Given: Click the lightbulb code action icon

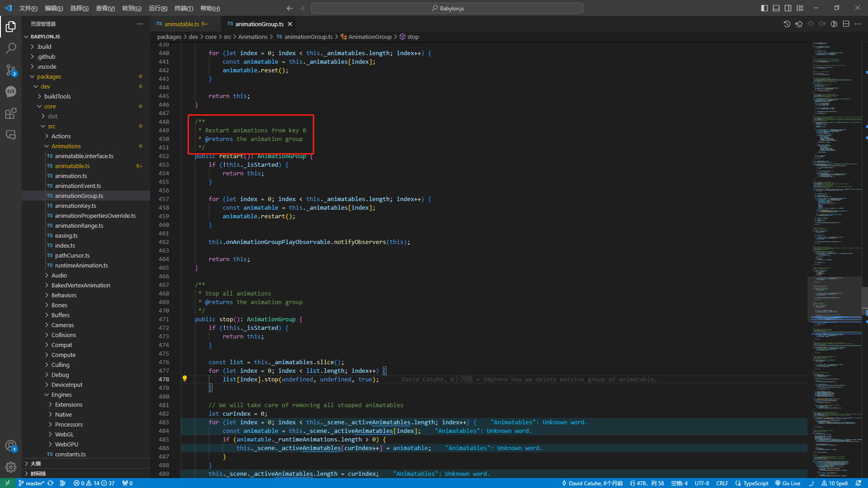Looking at the screenshot, I should pos(184,379).
